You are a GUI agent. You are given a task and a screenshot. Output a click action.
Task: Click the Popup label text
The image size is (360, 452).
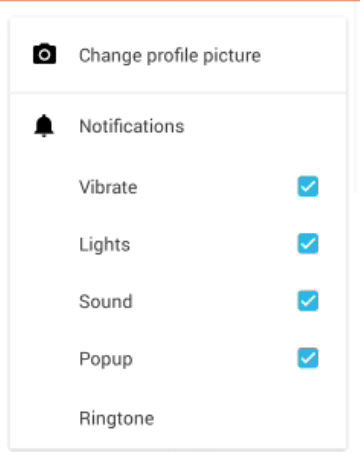(x=106, y=360)
